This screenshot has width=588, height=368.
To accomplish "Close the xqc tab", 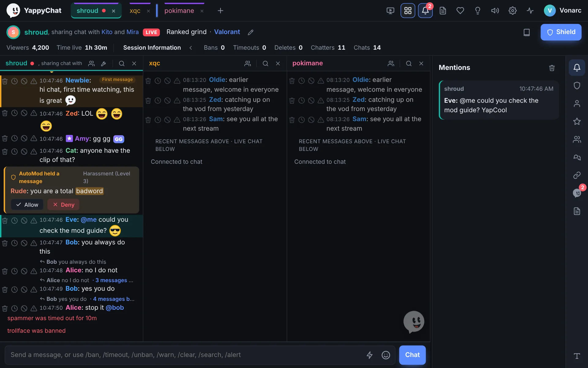I will pos(149,11).
